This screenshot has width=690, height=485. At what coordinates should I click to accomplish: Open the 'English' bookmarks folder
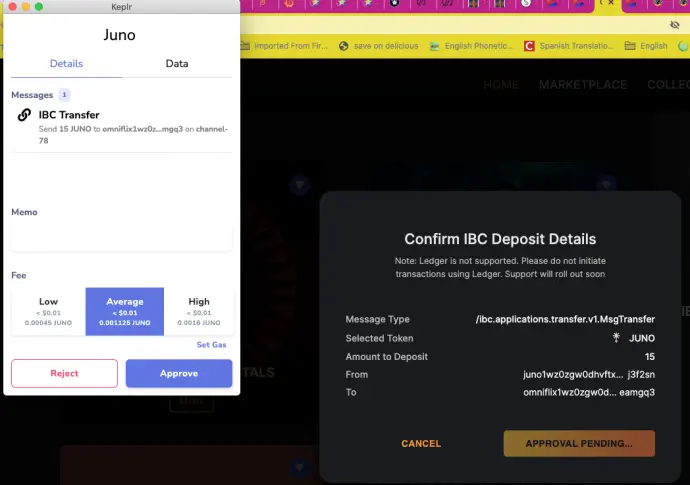pyautogui.click(x=646, y=46)
